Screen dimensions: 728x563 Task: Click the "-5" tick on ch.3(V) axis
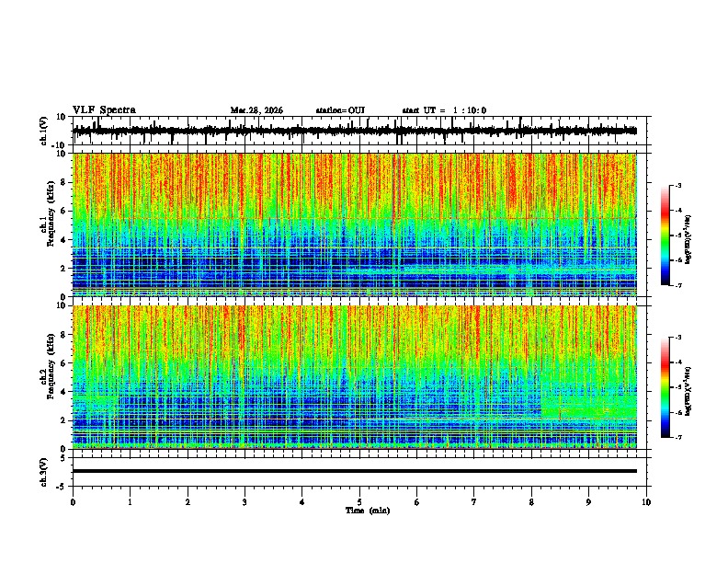tap(62, 487)
